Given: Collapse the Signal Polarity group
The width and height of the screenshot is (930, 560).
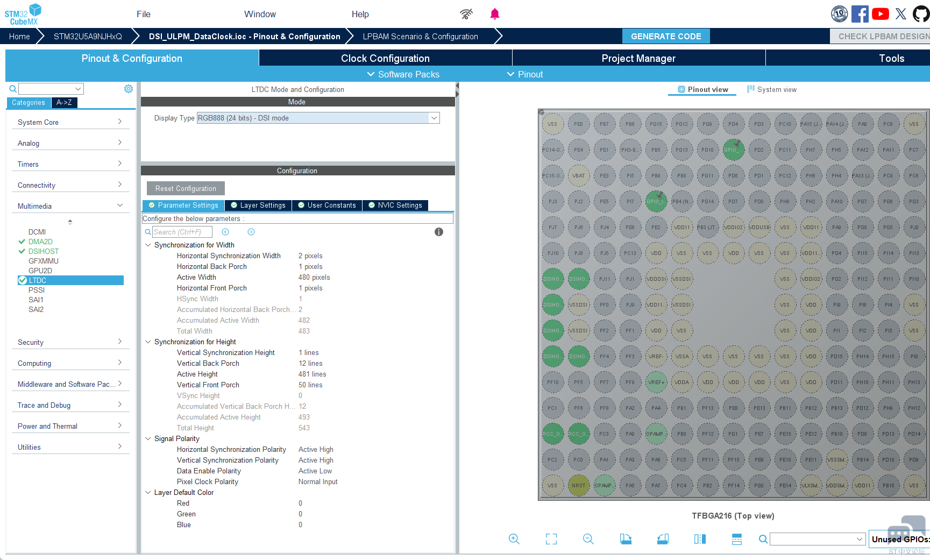Looking at the screenshot, I should tap(148, 438).
